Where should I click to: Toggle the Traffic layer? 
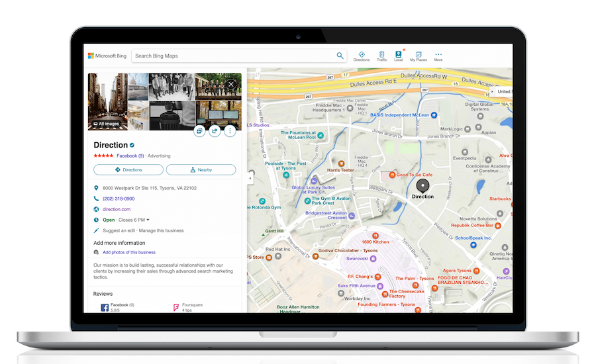coord(381,56)
